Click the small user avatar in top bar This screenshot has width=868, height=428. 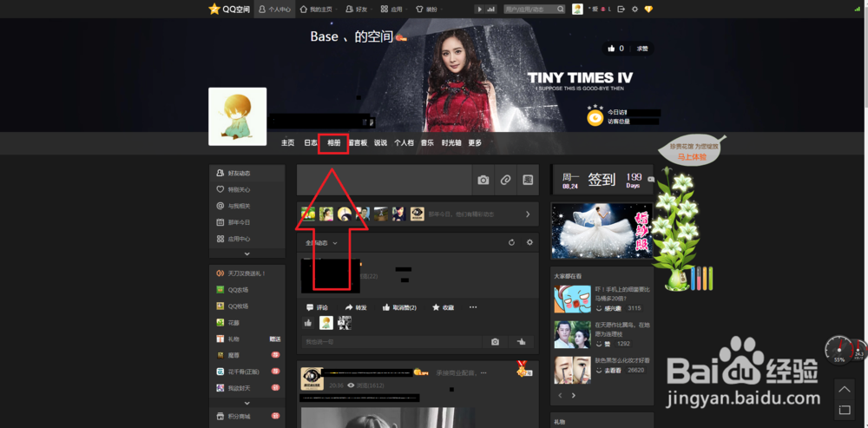point(577,9)
